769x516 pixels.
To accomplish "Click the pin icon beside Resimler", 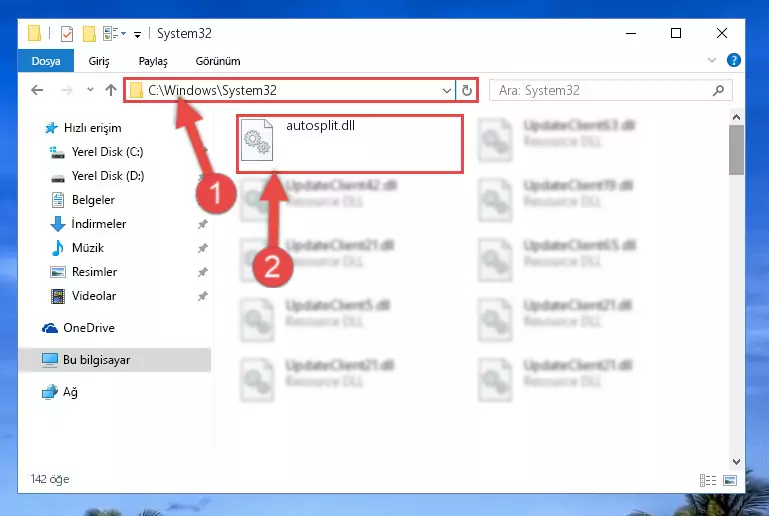I will click(x=203, y=272).
